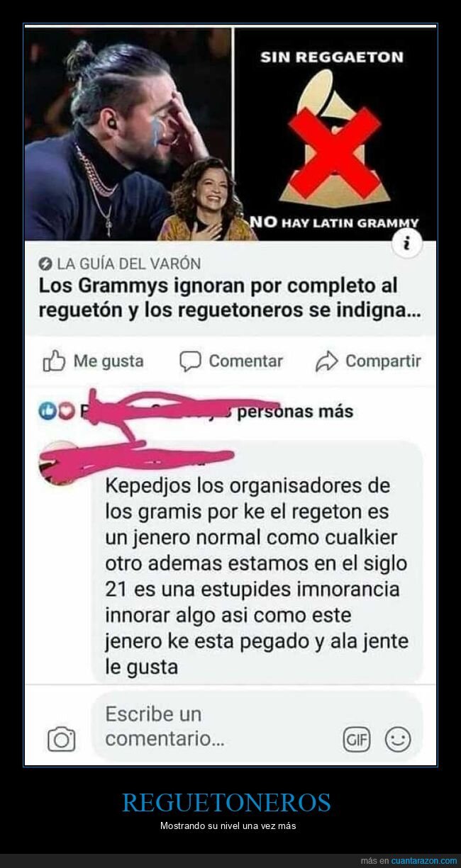Open the emoji smiley icon
461x868 pixels.
tap(398, 740)
